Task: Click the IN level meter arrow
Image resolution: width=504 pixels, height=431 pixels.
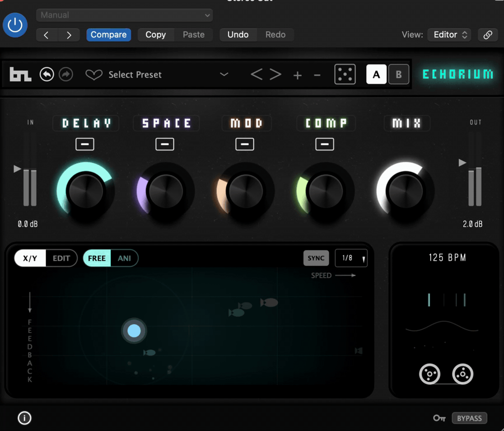Action: (x=17, y=168)
